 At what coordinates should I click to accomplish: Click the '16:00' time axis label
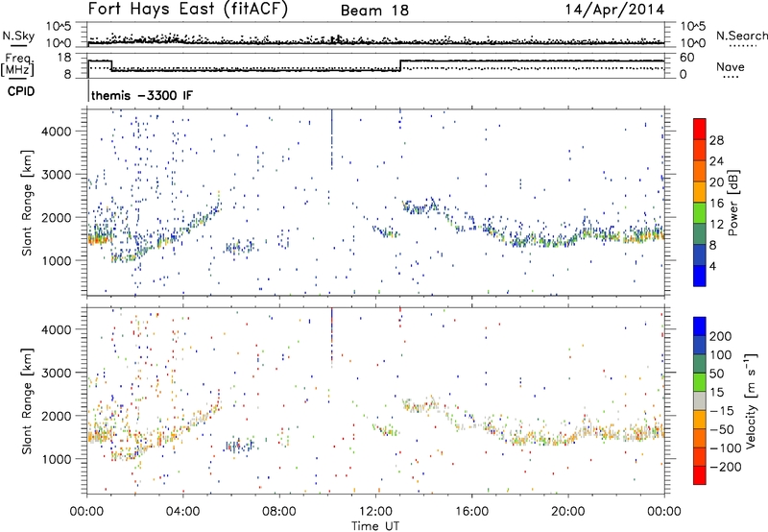471,512
